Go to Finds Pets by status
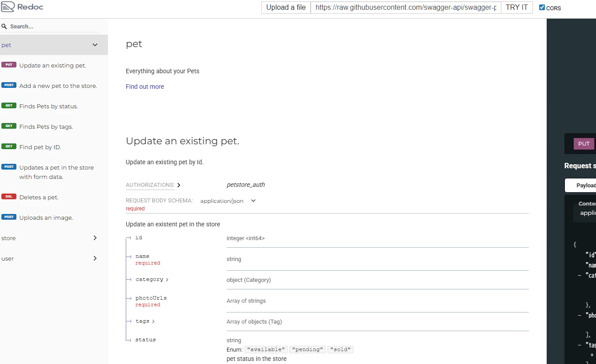Image resolution: width=596 pixels, height=364 pixels. tap(48, 106)
